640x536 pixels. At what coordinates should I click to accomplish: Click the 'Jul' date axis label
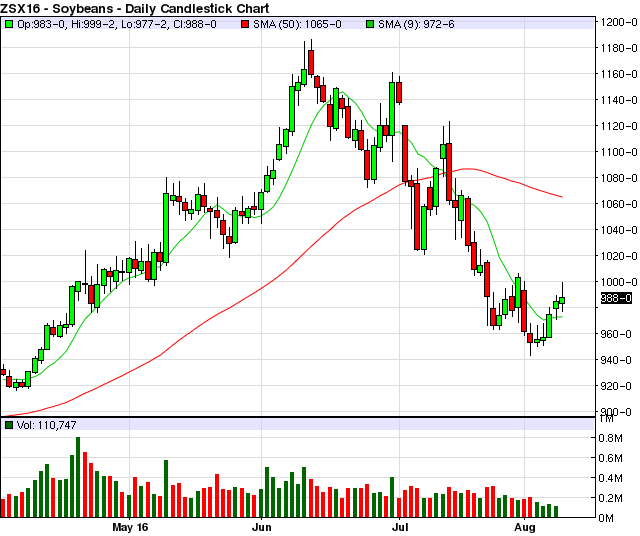(400, 527)
